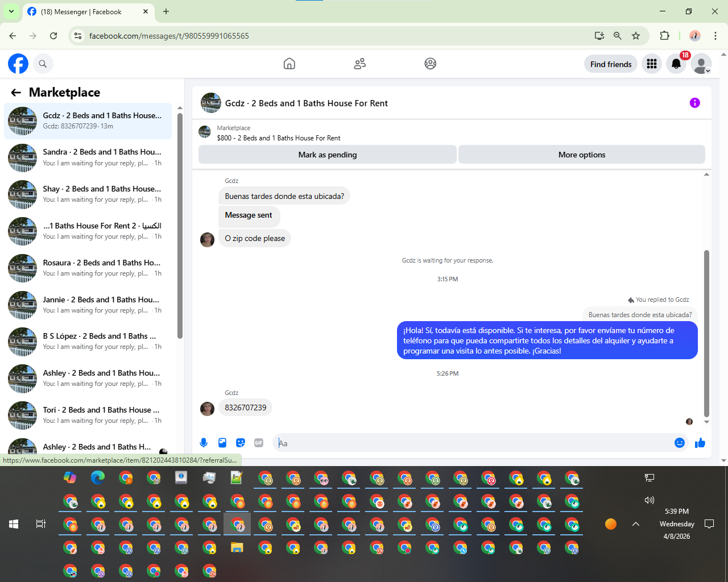Open the Arabic-named Baths House For Rent conversation

pyautogui.click(x=88, y=231)
